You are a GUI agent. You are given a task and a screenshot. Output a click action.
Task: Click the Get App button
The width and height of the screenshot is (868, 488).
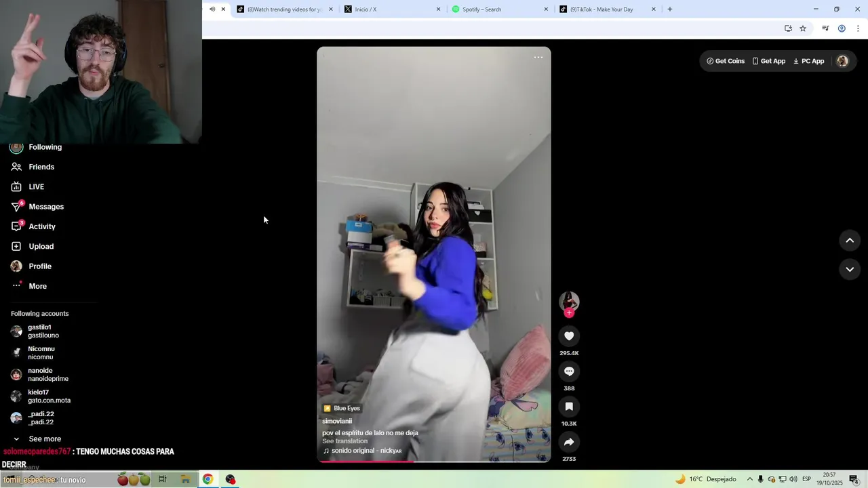click(769, 61)
